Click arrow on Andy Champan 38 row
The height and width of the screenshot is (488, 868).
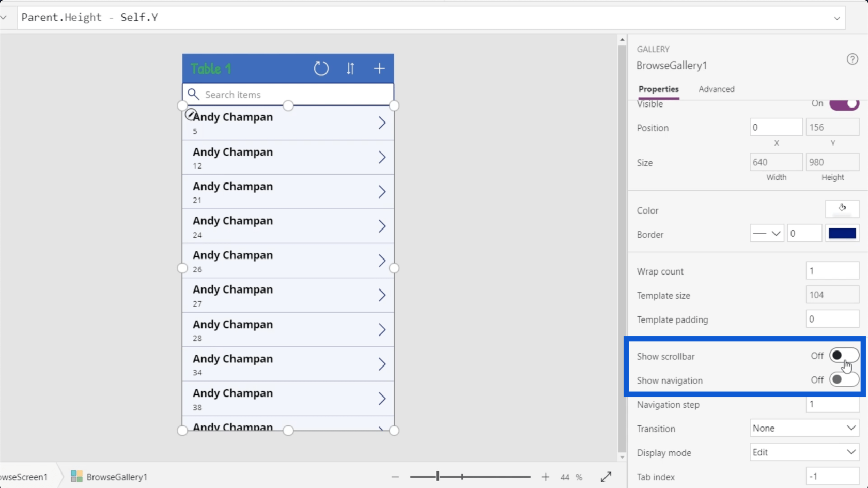pyautogui.click(x=382, y=399)
